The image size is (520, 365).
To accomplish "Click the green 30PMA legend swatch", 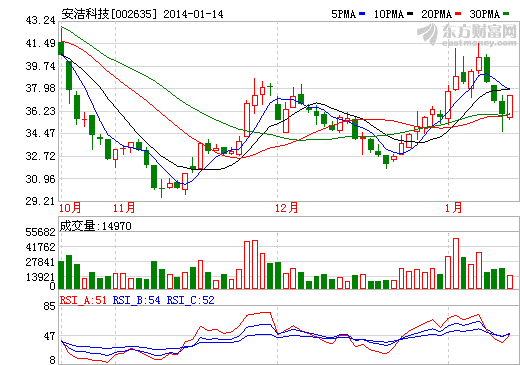I will tap(506, 14).
